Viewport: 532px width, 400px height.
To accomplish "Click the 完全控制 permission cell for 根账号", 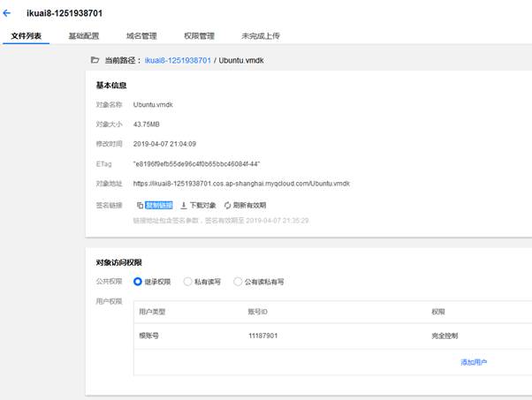I will tap(445, 336).
